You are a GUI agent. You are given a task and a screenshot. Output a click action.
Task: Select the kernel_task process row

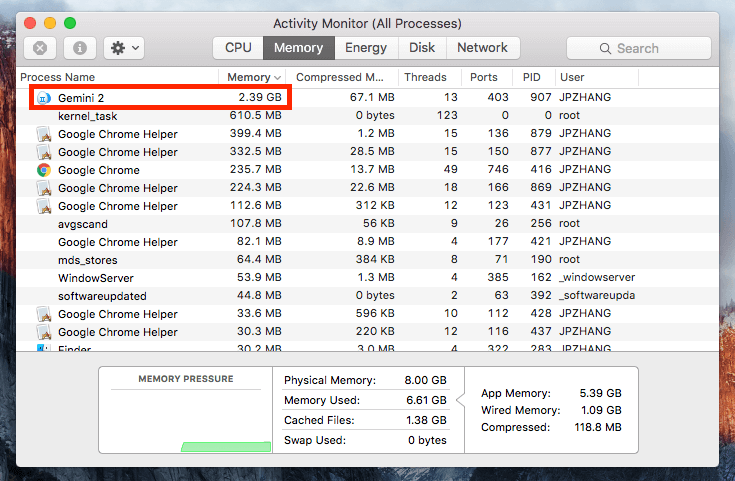click(367, 116)
